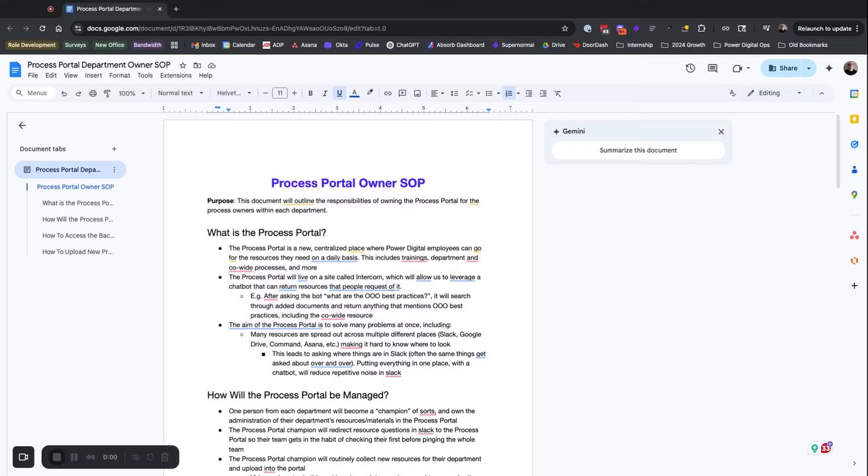Clear formatting using the toolbar icon

558,93
